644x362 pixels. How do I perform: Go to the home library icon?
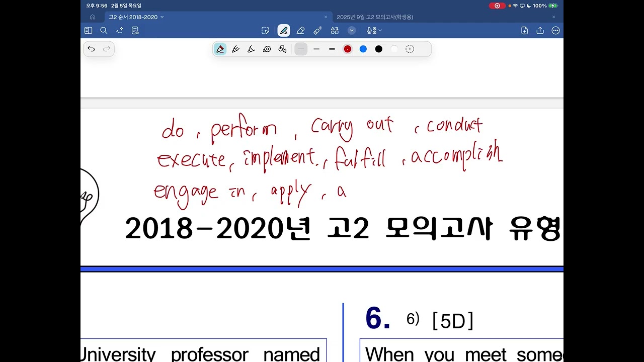tap(93, 17)
